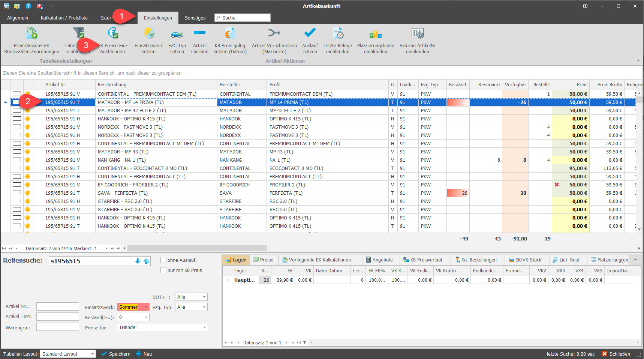This screenshot has height=359, width=644.
Task: Click the globe icon in Reifensuche field
Action: coord(146,261)
